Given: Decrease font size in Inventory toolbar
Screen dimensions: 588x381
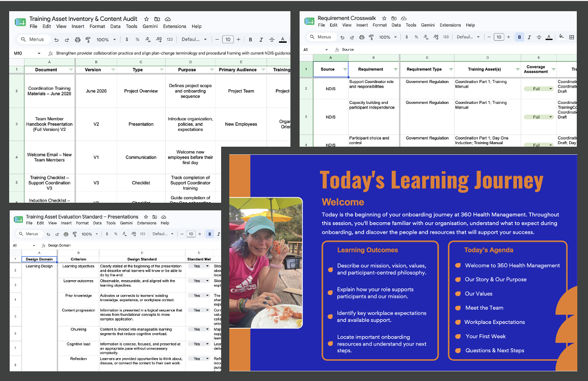Looking at the screenshot, I should click(x=217, y=39).
